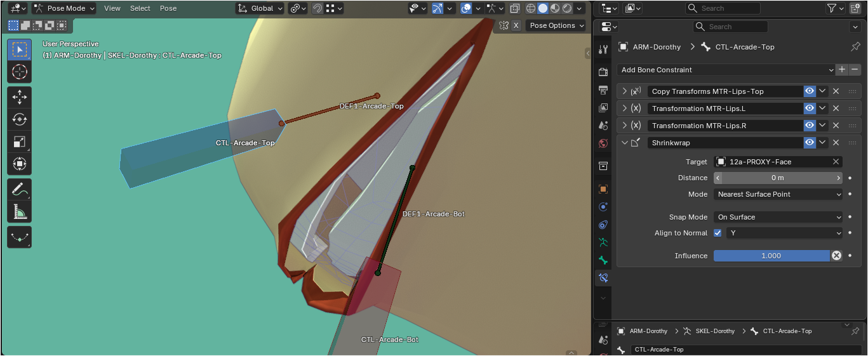Toggle viewport gizmos display
The height and width of the screenshot is (356, 868).
(x=437, y=8)
